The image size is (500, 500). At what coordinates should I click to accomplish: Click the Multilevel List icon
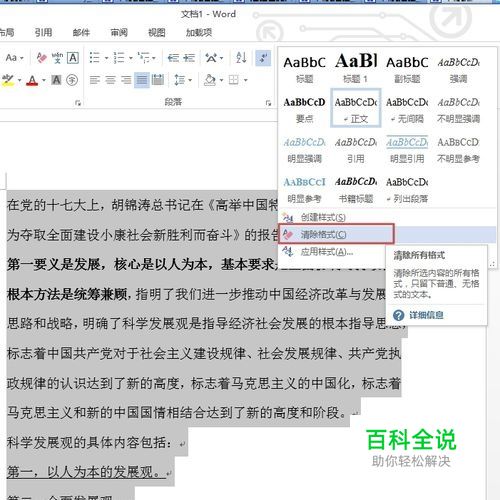pos(144,58)
